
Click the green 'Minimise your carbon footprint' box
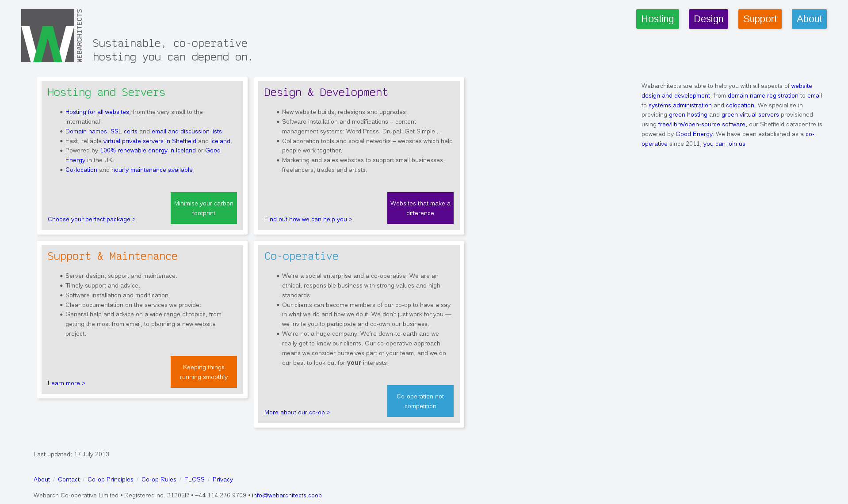tap(203, 208)
